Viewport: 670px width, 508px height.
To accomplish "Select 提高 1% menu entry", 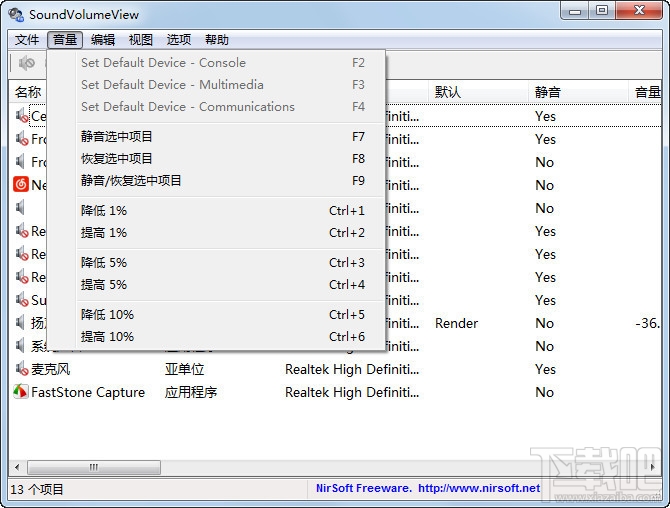I will [222, 233].
